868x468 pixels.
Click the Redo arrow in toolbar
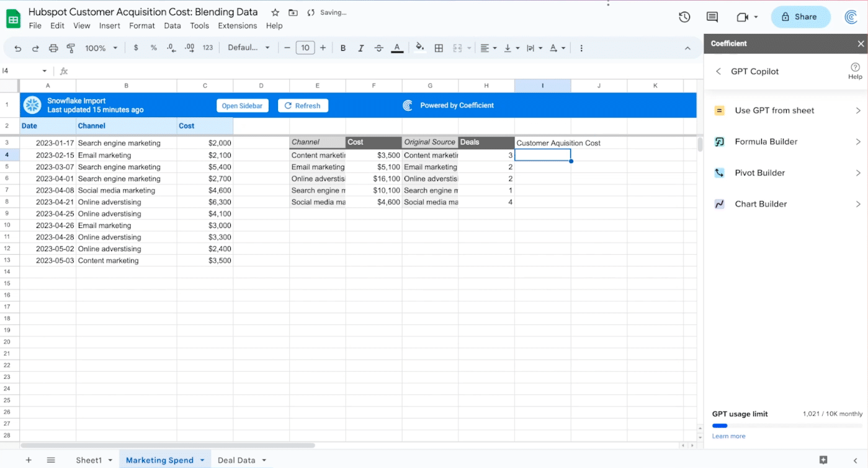point(35,48)
